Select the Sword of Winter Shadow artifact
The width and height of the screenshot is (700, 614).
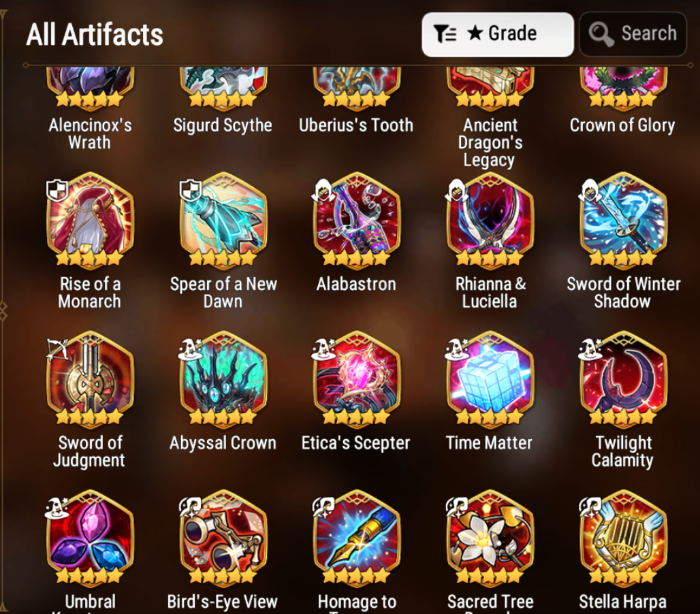(623, 221)
